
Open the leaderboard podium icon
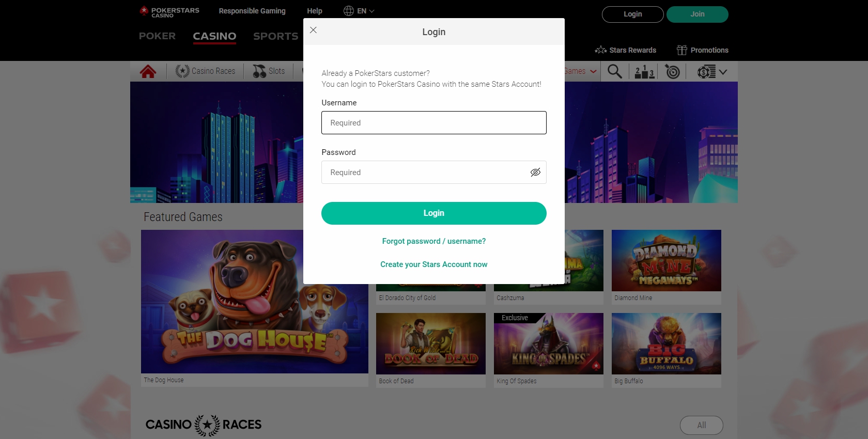tap(644, 71)
